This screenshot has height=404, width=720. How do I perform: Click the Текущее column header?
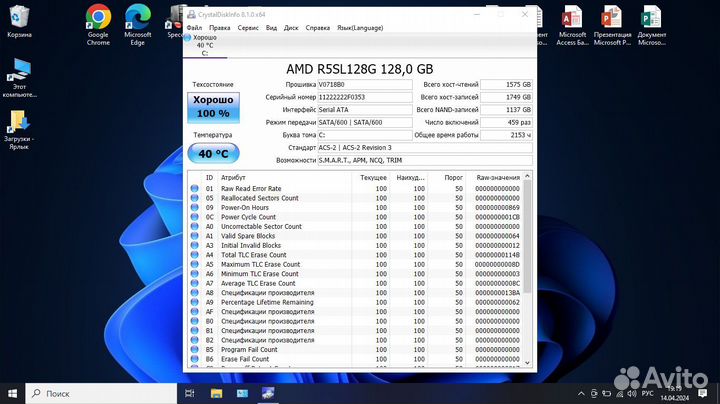371,178
